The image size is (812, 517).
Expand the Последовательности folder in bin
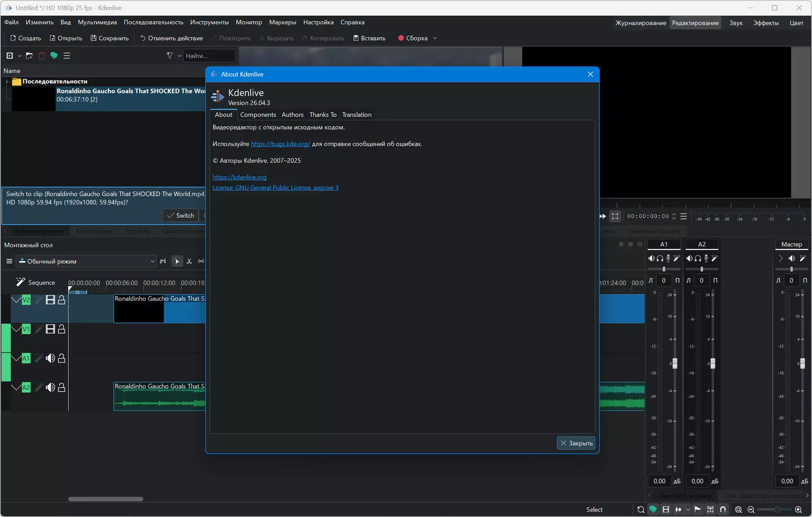7,82
